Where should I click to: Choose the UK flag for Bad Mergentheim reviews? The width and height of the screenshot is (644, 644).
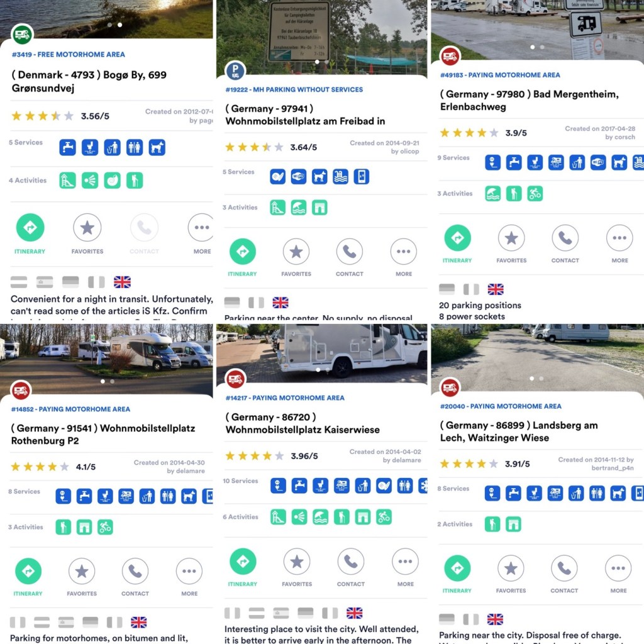coord(496,289)
